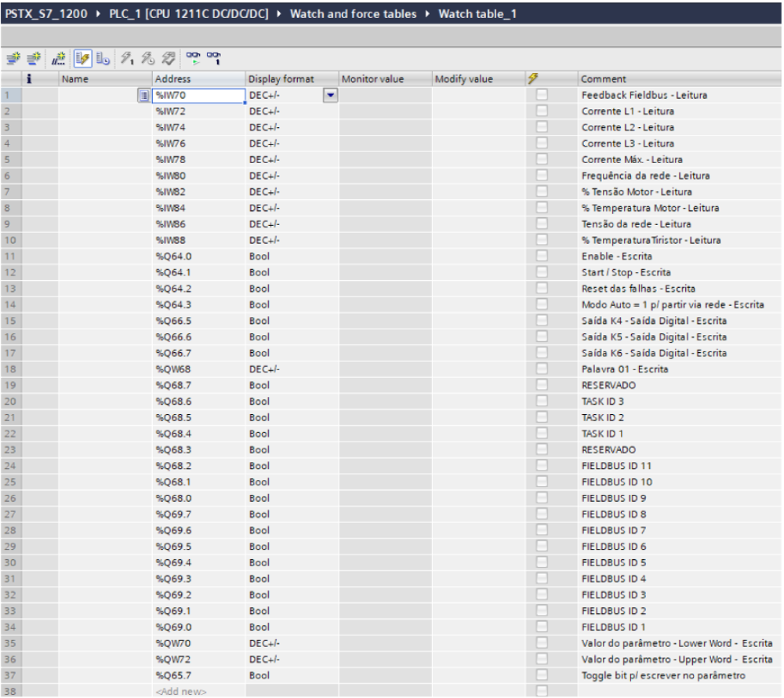Click address cell %Q66.7
The width and height of the screenshot is (784, 698).
click(198, 353)
